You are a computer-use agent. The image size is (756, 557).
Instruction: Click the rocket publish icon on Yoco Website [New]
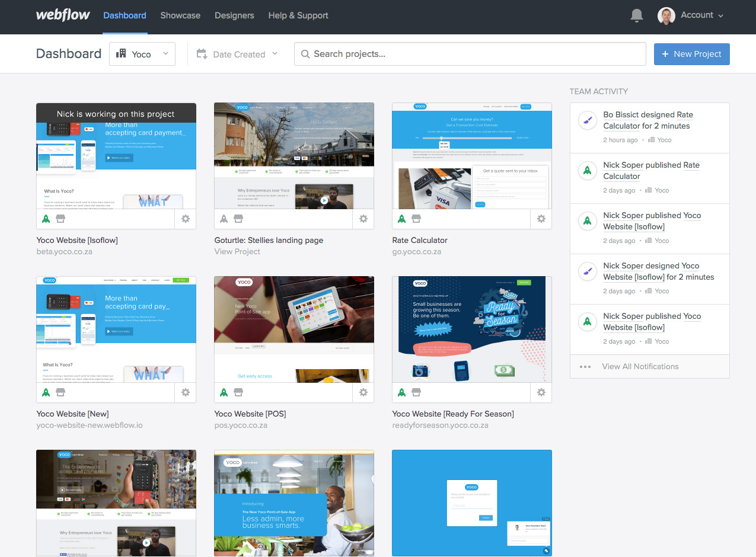click(46, 392)
